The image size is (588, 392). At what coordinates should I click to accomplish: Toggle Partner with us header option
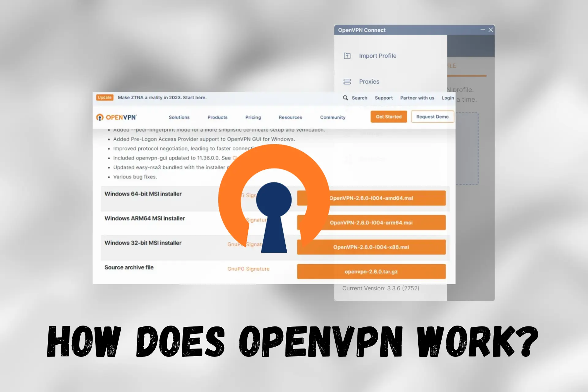coord(417,98)
